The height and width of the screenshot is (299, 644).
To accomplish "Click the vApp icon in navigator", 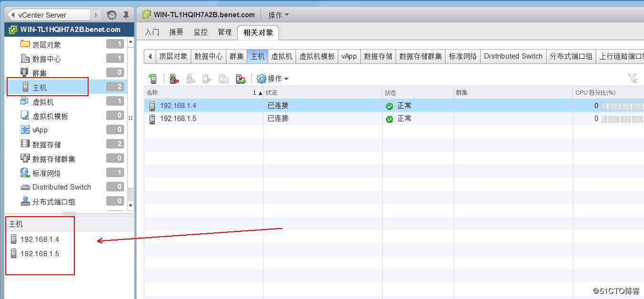I will (25, 130).
